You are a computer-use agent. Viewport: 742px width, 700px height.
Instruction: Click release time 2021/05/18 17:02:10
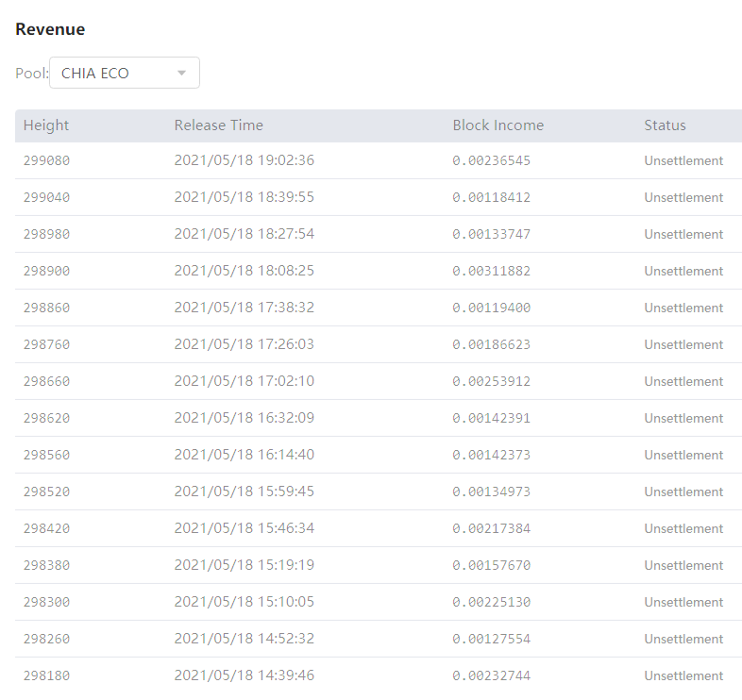[x=245, y=381]
